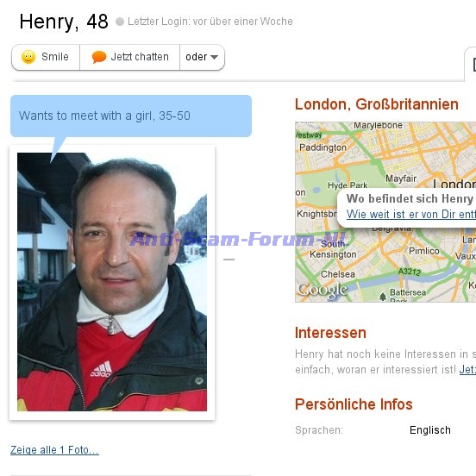Click the grey offline status dot
This screenshot has width=476, height=476.
(120, 22)
